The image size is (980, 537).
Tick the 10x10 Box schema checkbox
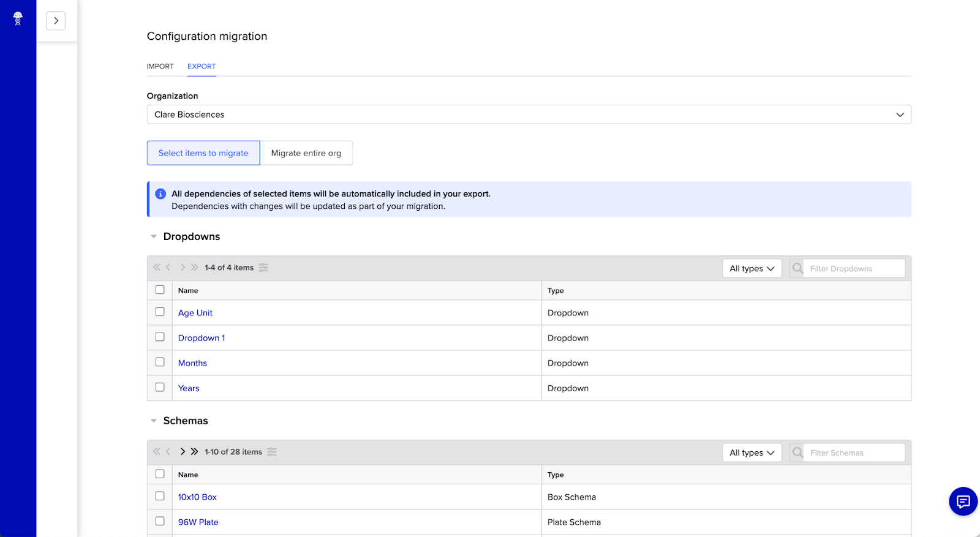160,496
